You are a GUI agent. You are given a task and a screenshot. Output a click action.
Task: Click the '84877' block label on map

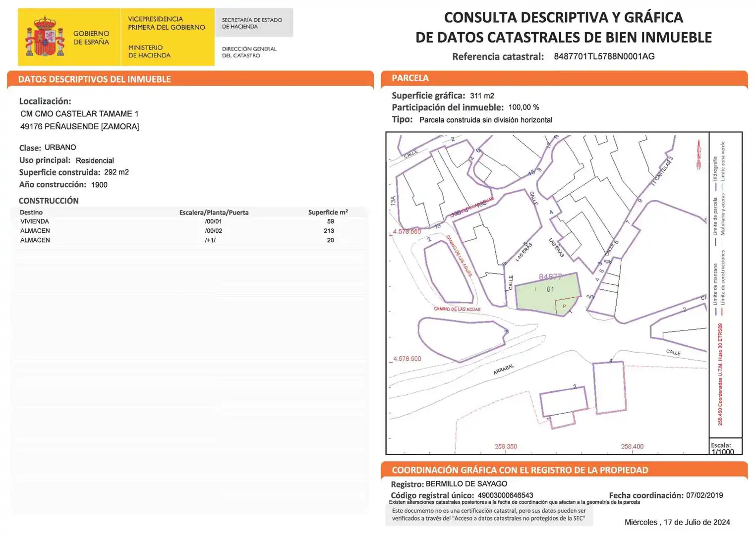pos(550,277)
